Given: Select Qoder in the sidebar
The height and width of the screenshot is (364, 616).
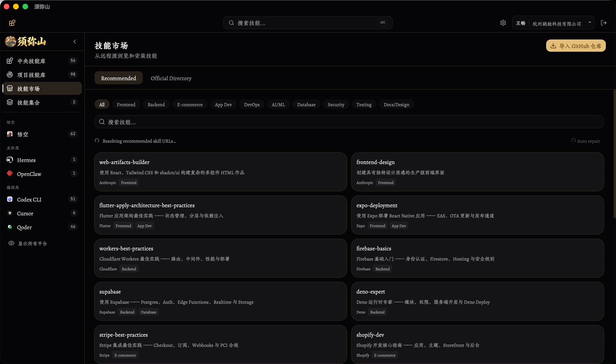Looking at the screenshot, I should click(42, 227).
